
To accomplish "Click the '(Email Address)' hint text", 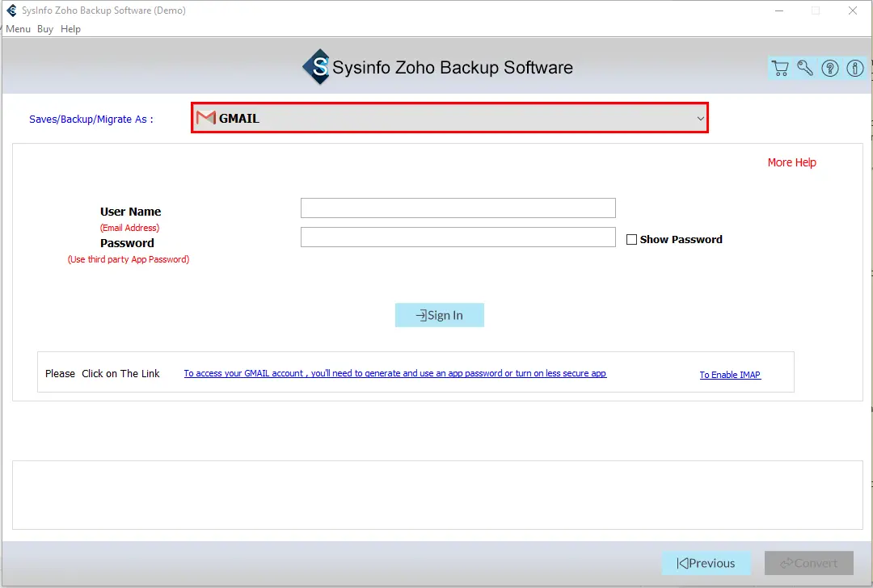I will click(x=129, y=228).
